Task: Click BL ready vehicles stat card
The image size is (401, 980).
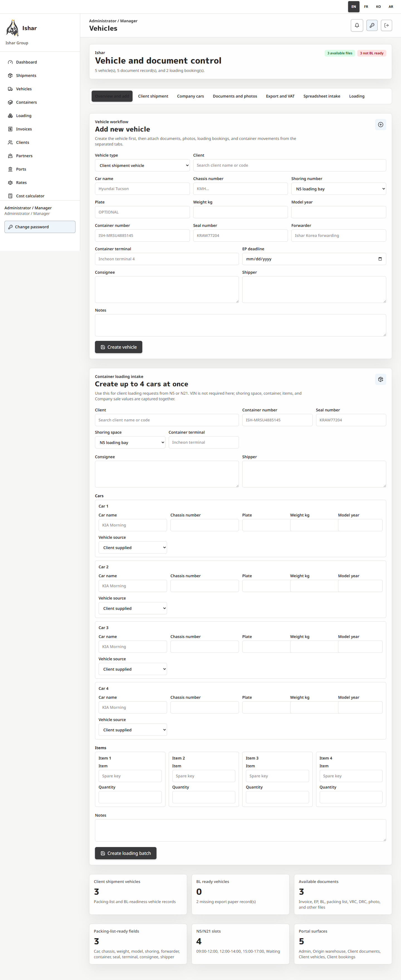Action: tap(240, 894)
